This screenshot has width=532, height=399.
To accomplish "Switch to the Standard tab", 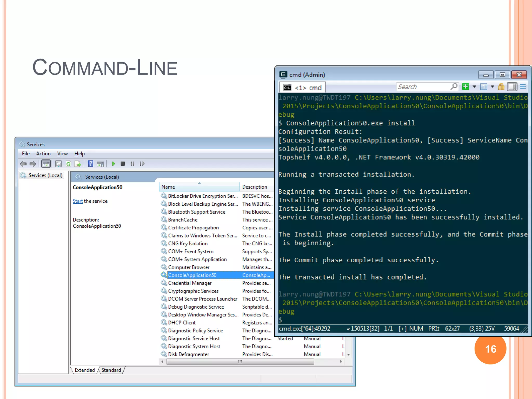I will tap(111, 370).
